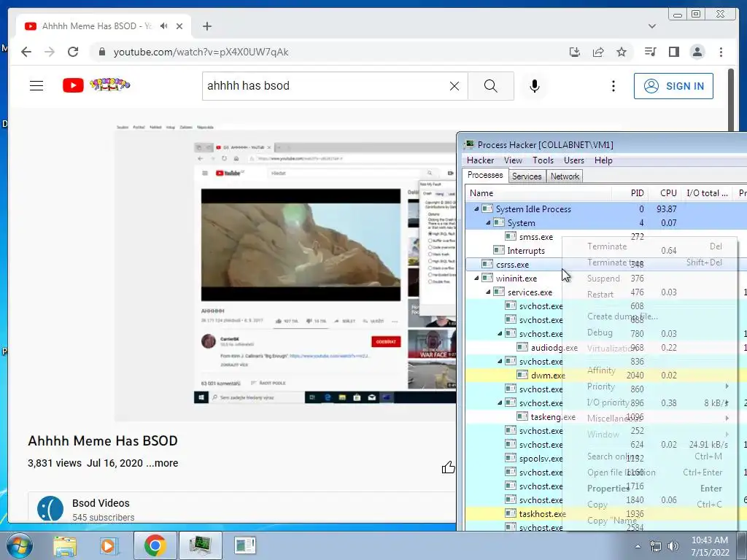Screen dimensions: 747x560
Task: Open the View menu in Process Hacker
Action: (513, 160)
